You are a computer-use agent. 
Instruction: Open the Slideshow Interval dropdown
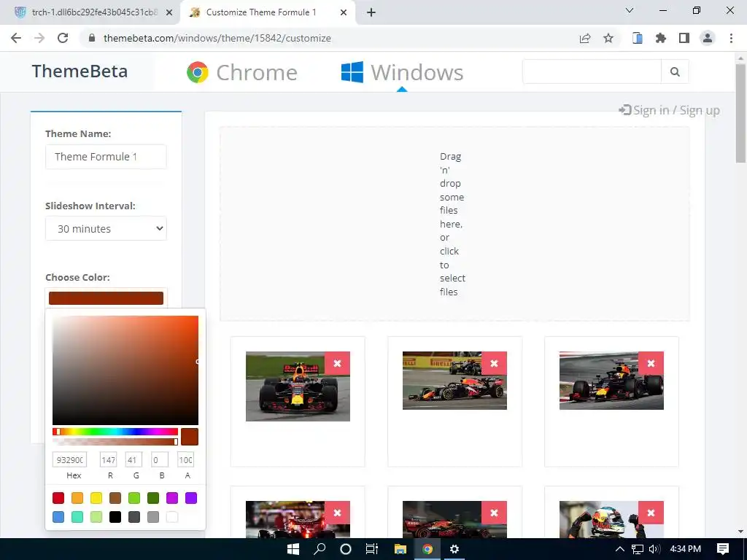(x=106, y=228)
